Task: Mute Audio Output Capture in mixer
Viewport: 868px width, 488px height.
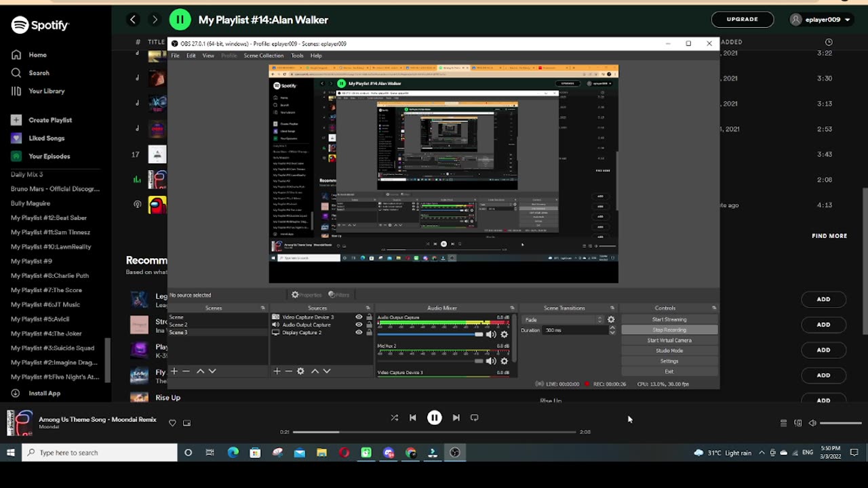Action: pos(491,334)
